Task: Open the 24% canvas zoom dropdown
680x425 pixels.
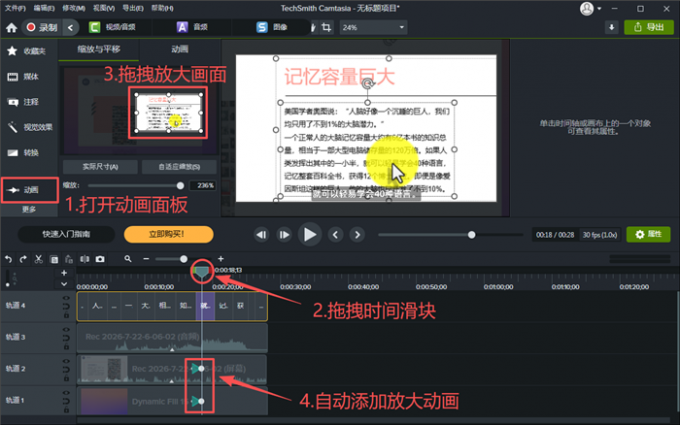Action: coord(373,27)
